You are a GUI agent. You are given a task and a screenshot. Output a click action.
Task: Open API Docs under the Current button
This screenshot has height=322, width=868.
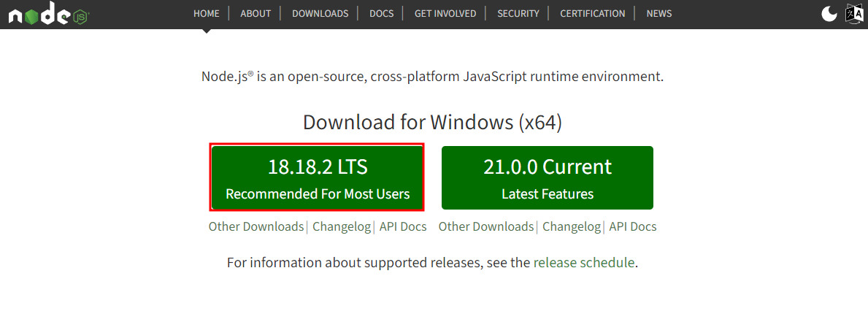pyautogui.click(x=633, y=227)
